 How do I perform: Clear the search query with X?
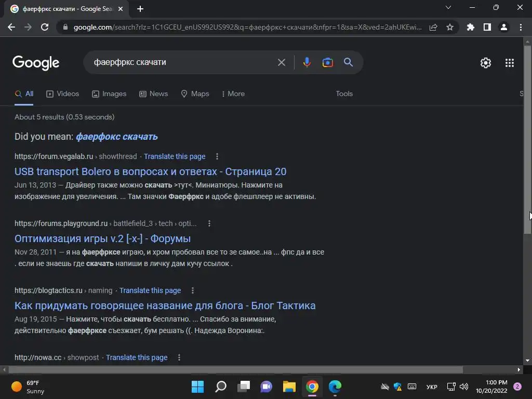tap(282, 62)
